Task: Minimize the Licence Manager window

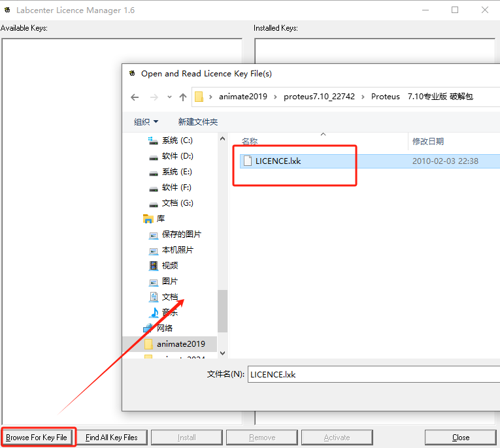Action: (x=425, y=10)
